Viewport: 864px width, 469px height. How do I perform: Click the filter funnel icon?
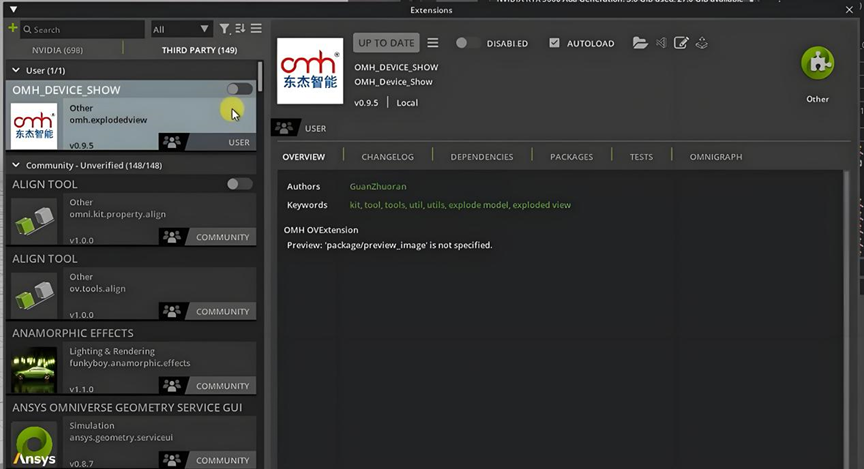click(x=224, y=29)
